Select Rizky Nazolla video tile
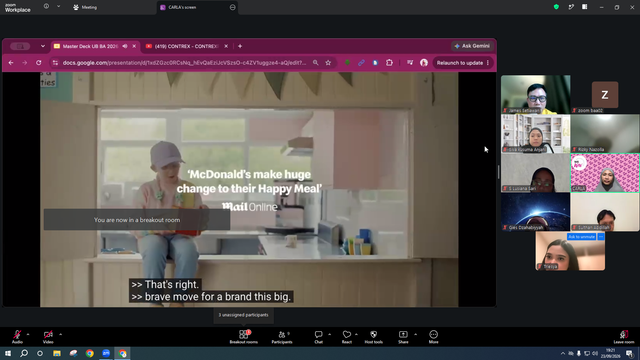 [x=605, y=133]
